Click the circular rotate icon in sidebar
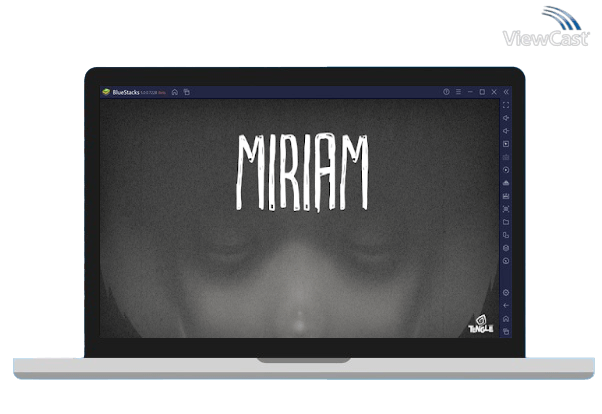The image size is (602, 414). click(506, 261)
